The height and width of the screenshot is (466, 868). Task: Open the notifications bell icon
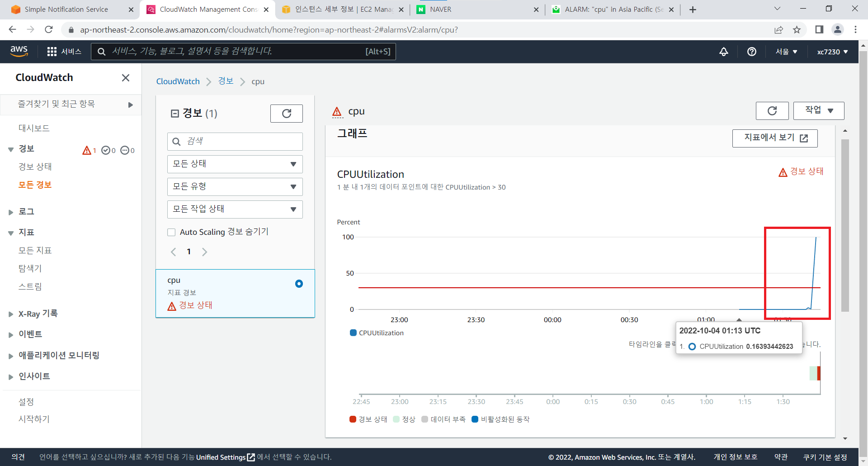pos(724,52)
